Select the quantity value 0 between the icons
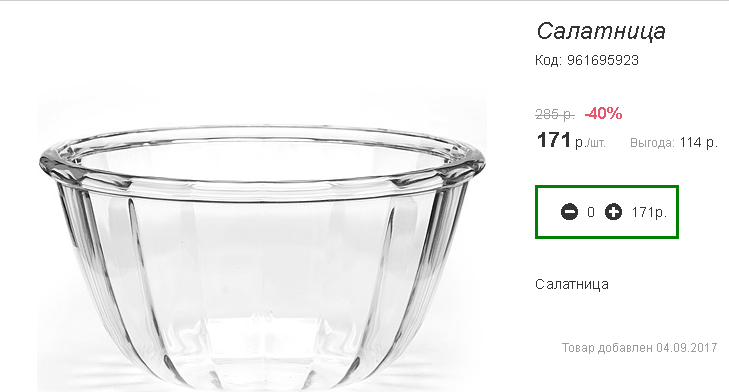The image size is (729, 392). coord(591,213)
